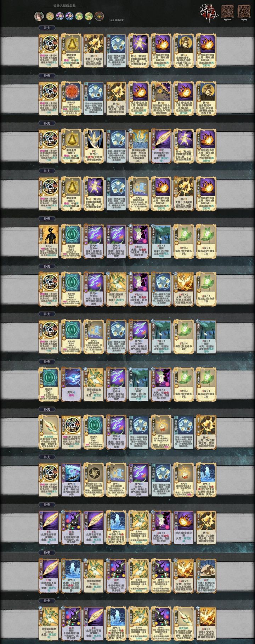Open the TapTap QR code

(244, 11)
